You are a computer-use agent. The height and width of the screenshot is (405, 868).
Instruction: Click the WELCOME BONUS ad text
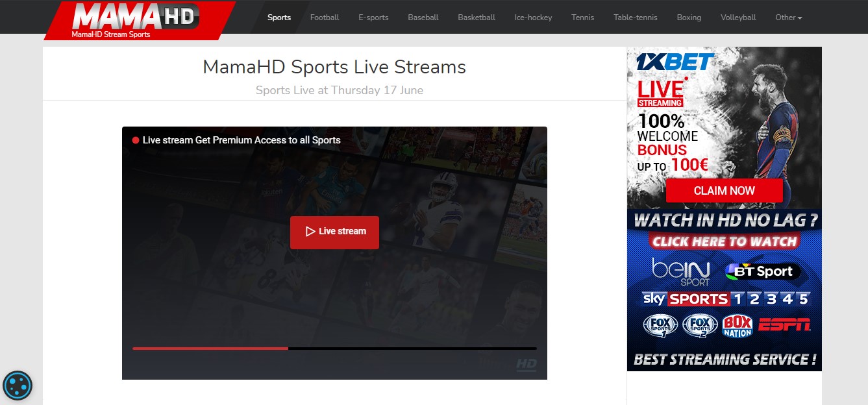(x=667, y=143)
